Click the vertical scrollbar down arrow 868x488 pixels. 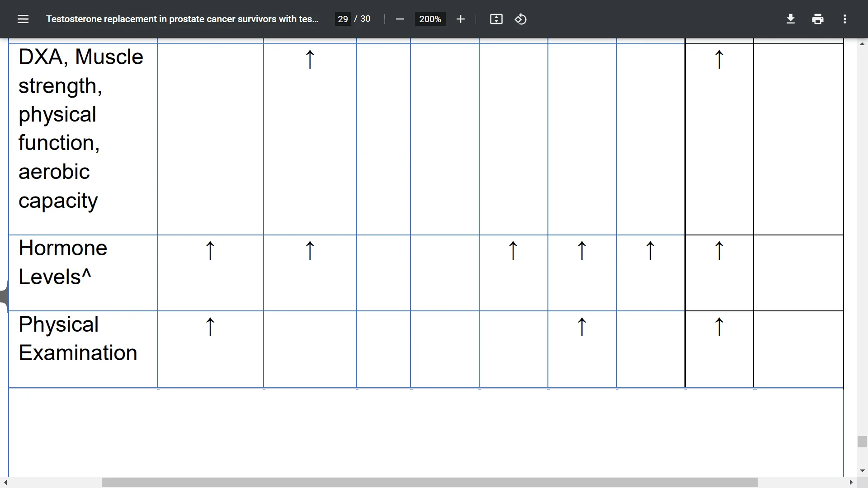[x=862, y=471]
